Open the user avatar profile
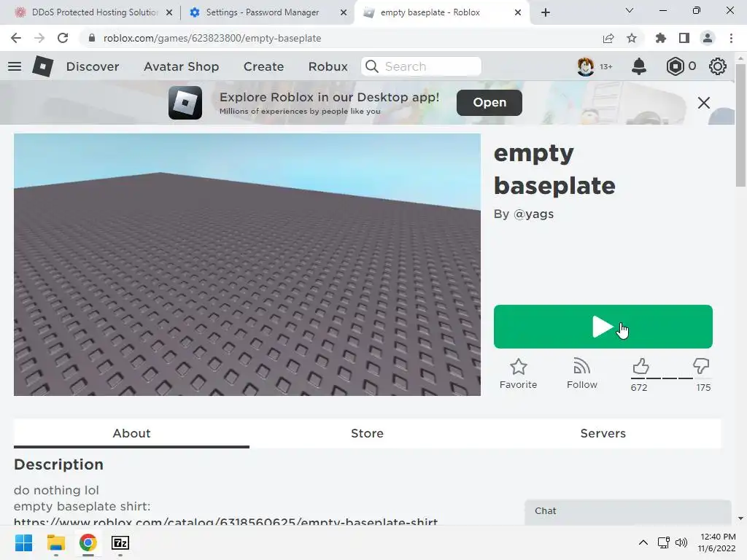 click(x=585, y=66)
